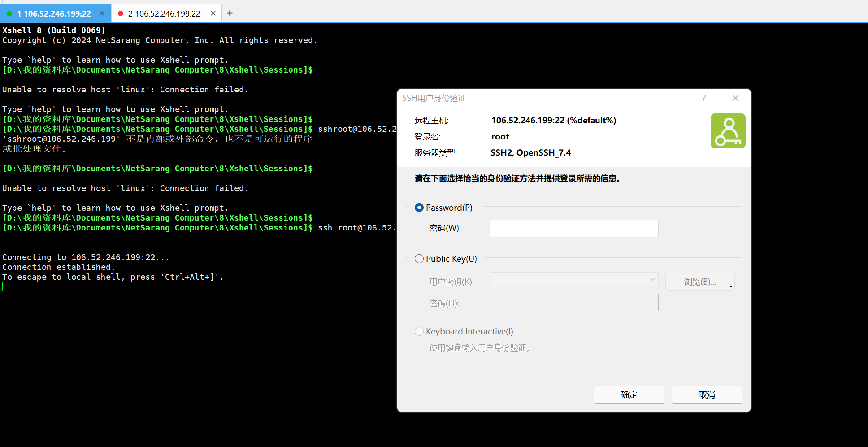Select the Public Key(U) authentication radio button
The image size is (868, 447).
[419, 259]
